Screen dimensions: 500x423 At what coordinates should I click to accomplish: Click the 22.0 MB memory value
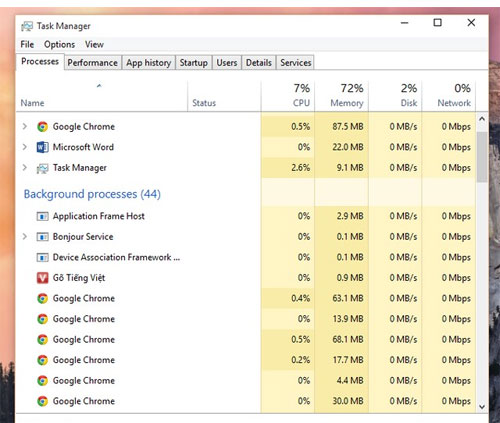point(348,147)
